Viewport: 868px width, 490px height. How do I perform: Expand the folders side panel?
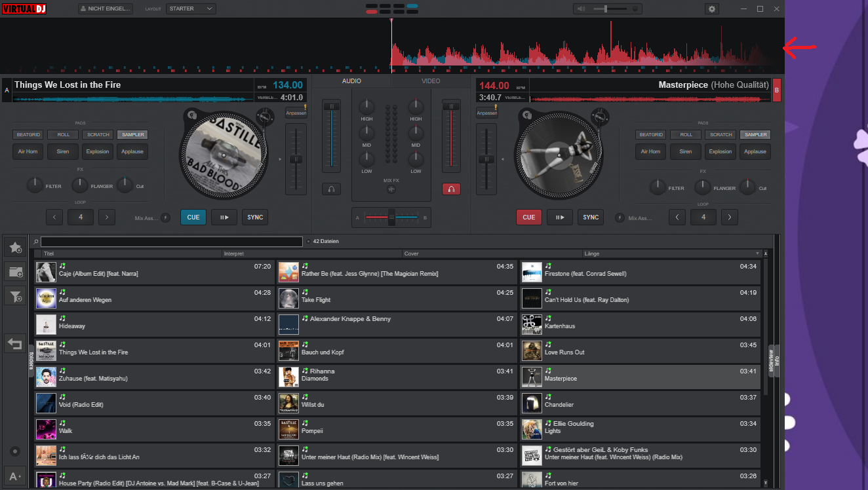31,361
